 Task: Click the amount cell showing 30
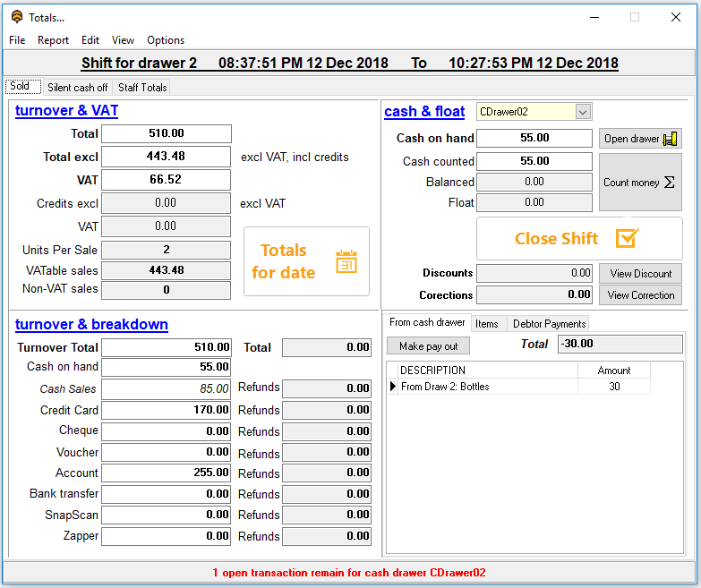[614, 387]
